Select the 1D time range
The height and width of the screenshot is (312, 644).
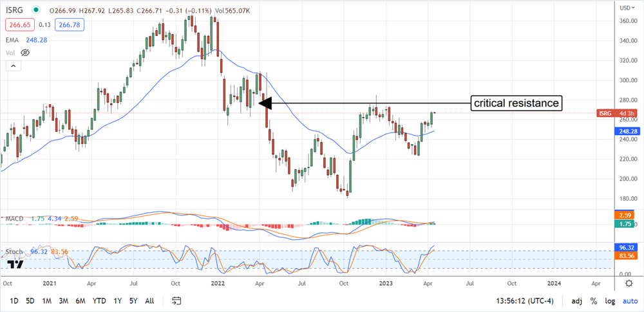click(14, 301)
